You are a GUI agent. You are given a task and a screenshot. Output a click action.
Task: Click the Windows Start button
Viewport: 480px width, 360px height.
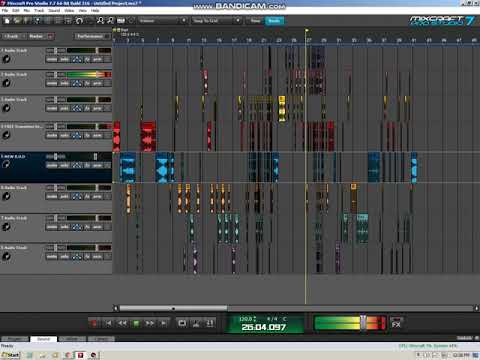(x=10, y=355)
